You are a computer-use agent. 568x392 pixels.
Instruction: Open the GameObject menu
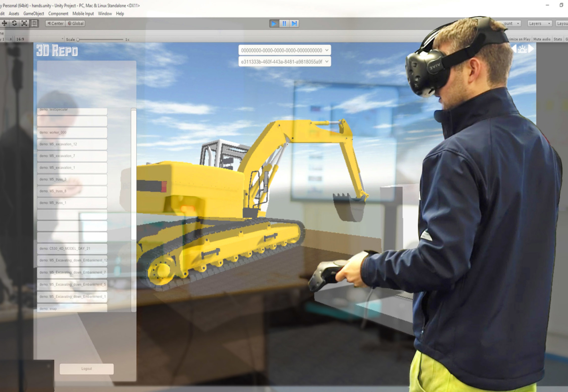[x=34, y=14]
